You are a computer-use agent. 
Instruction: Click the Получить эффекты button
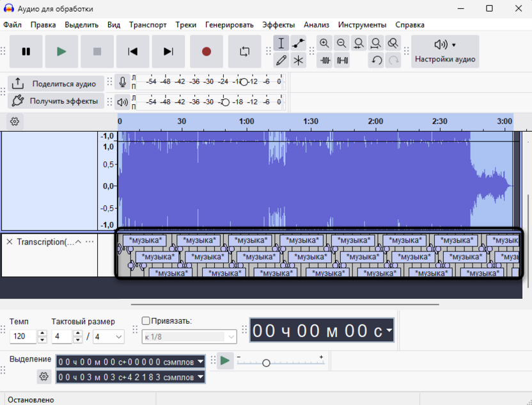56,101
